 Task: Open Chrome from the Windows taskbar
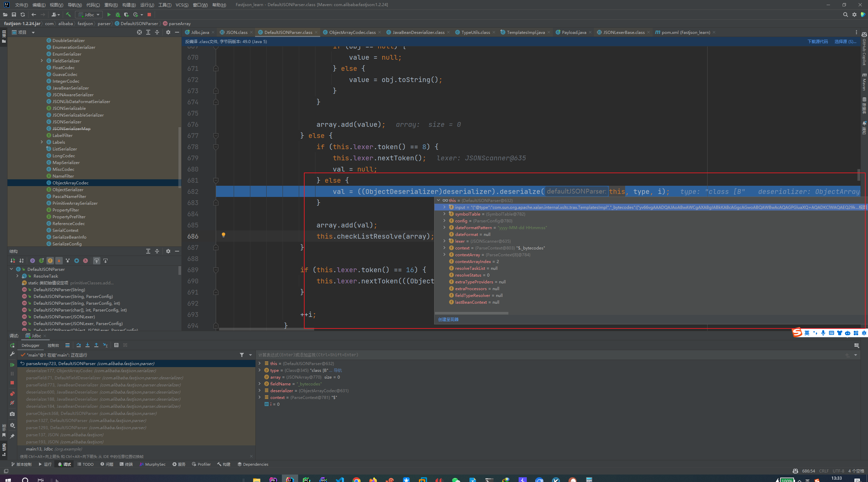coord(356,480)
